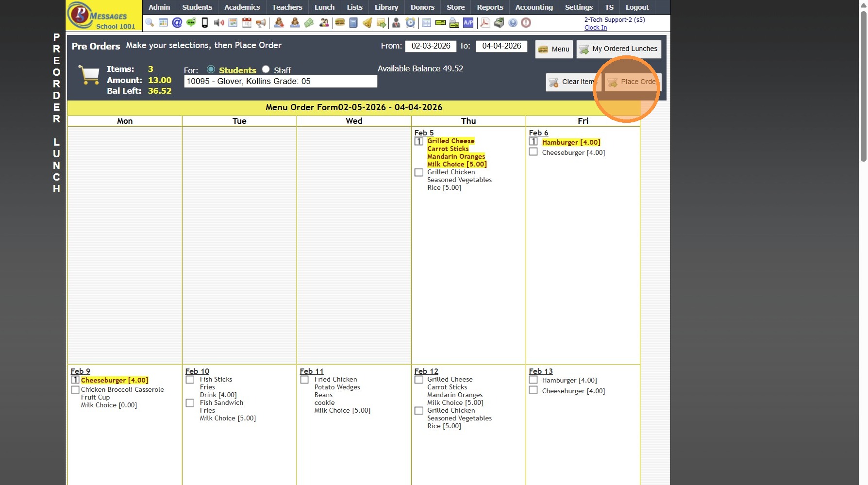This screenshot has width=868, height=485.
Task: Open the blue book icon
Action: (x=353, y=23)
